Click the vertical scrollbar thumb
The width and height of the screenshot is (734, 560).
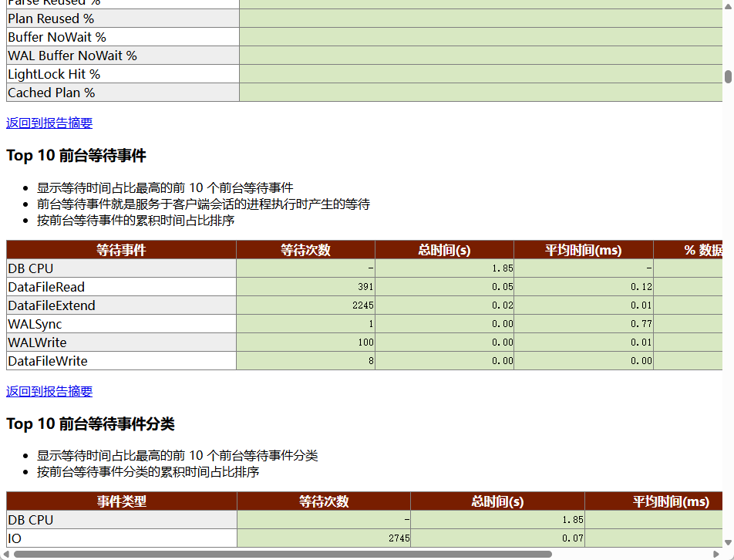click(728, 77)
